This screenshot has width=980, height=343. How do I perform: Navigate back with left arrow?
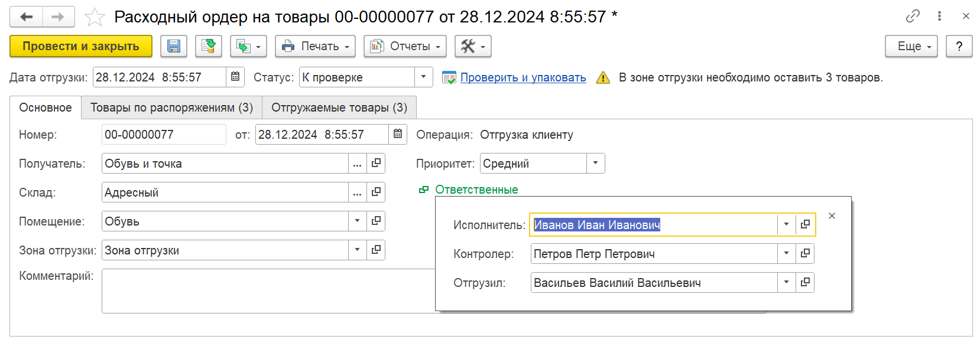(26, 17)
